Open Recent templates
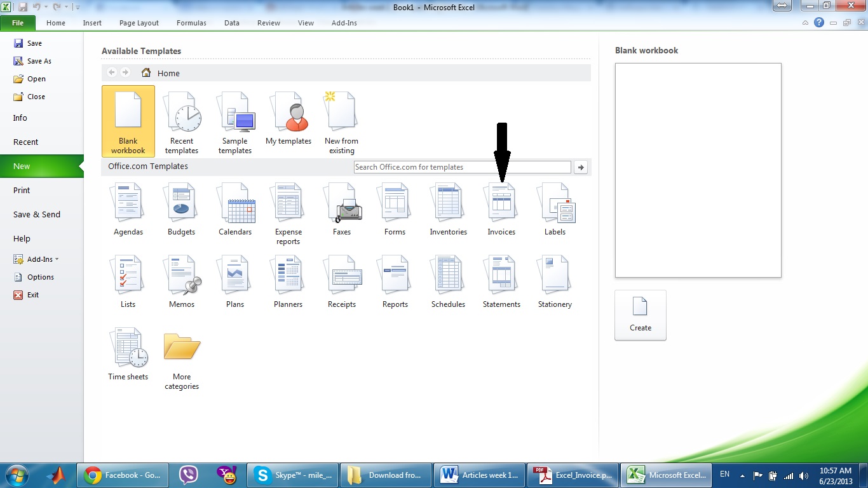Viewport: 868px width, 488px height. coord(182,121)
